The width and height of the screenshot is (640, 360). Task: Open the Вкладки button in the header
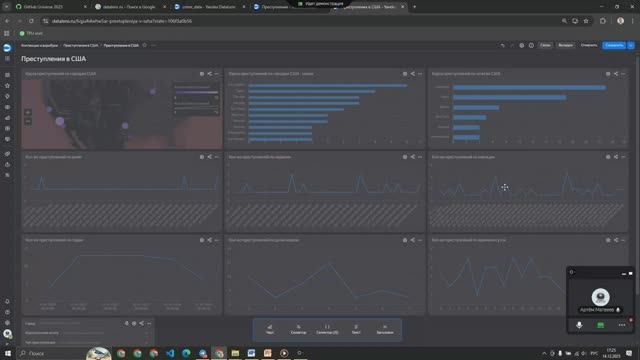pos(566,45)
